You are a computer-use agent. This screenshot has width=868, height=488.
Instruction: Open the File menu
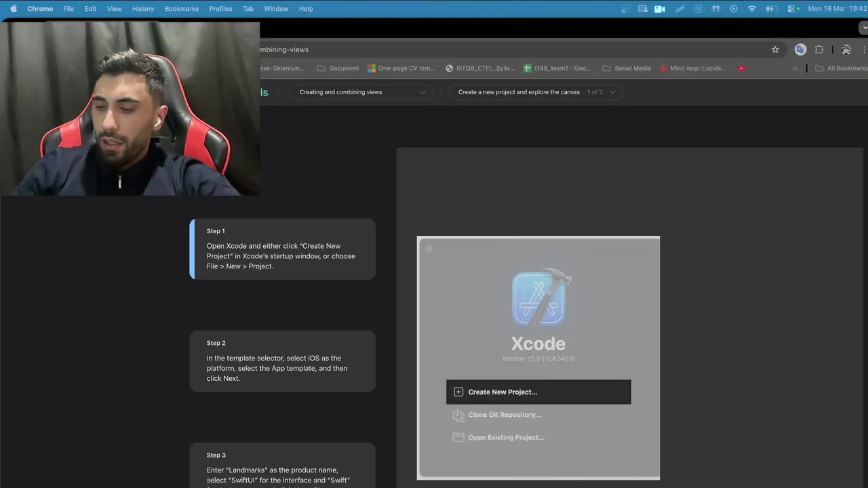[x=68, y=9]
